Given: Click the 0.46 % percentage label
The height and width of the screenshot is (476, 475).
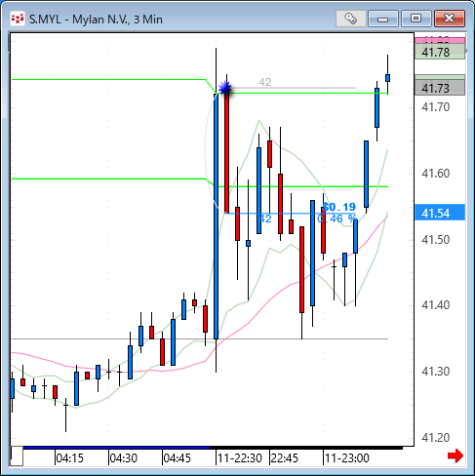Looking at the screenshot, I should point(336,218).
